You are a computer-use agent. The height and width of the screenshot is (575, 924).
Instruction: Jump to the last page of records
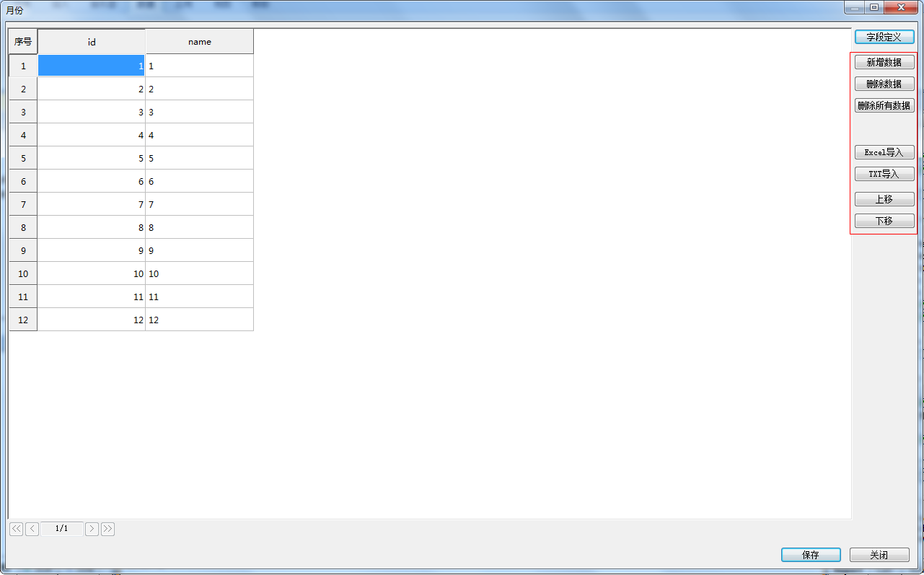coord(107,529)
